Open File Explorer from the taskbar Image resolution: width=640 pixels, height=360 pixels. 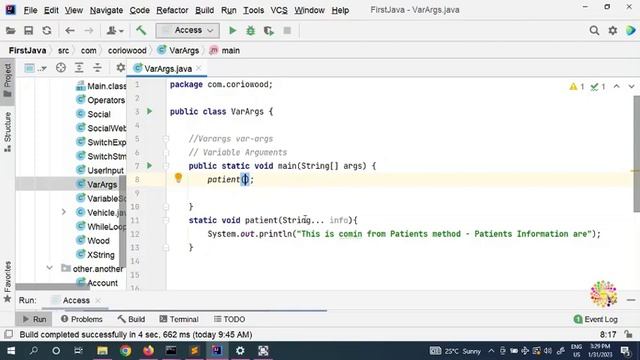pos(102,351)
